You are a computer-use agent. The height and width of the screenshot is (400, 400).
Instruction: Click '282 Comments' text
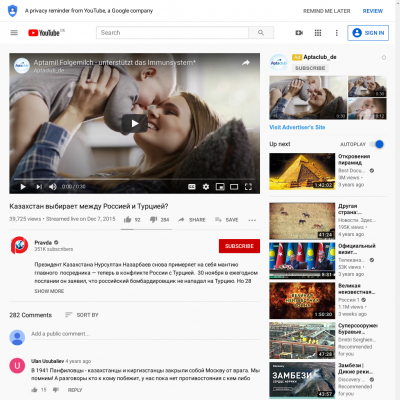[31, 315]
